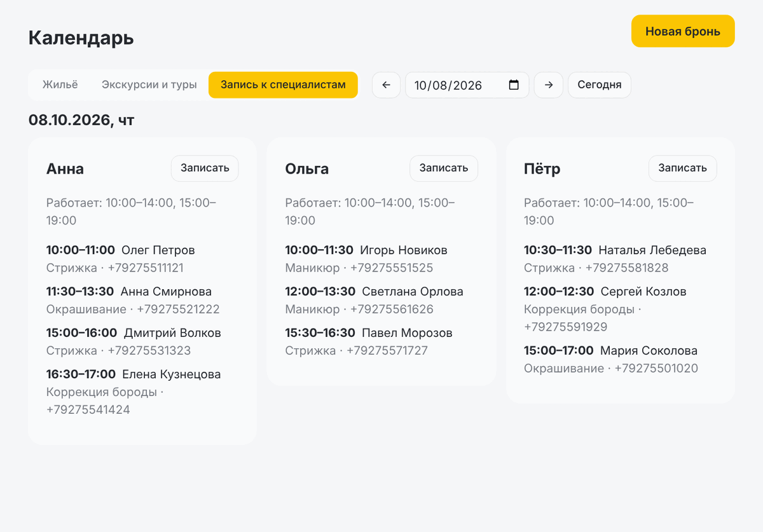The height and width of the screenshot is (532, 763).
Task: Click phone number +79275531323
Action: pyautogui.click(x=149, y=351)
